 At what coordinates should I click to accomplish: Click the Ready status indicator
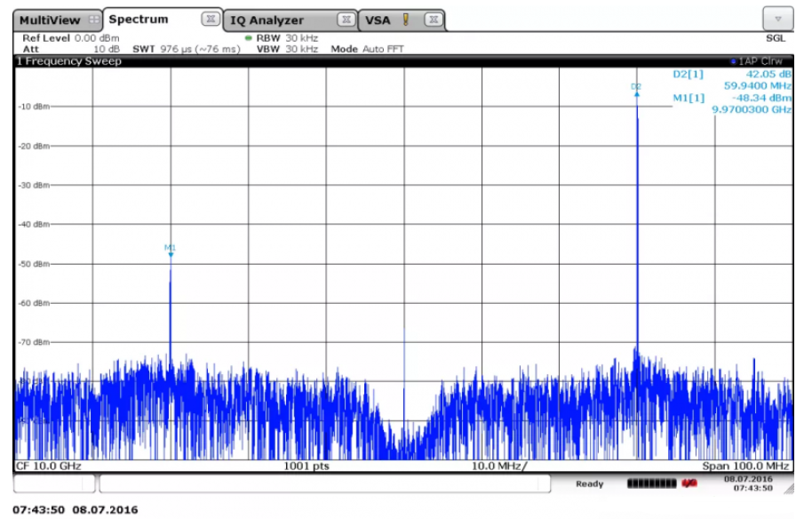pyautogui.click(x=589, y=483)
